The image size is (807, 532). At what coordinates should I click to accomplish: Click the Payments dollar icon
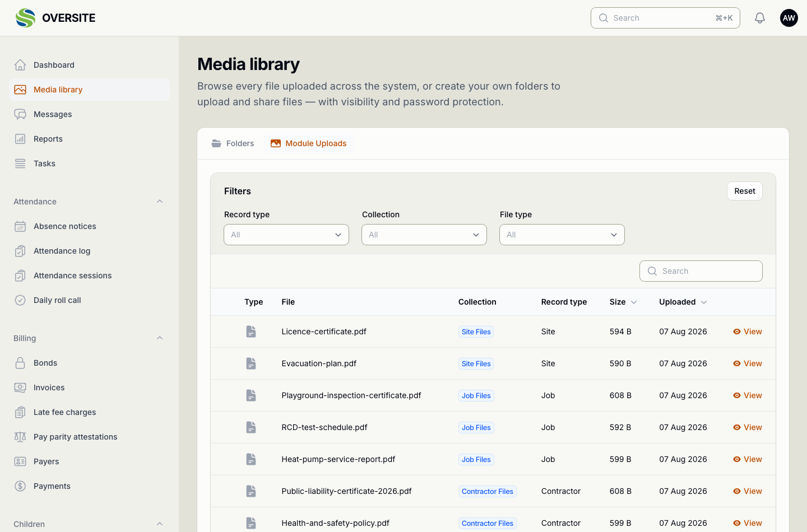20,486
